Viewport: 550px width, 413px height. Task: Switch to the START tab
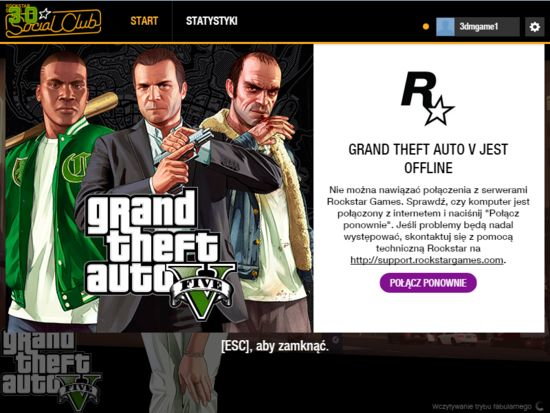pyautogui.click(x=144, y=21)
